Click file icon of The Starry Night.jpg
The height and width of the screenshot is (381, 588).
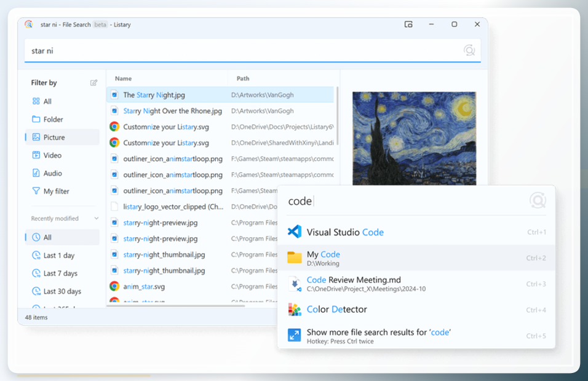coord(115,95)
